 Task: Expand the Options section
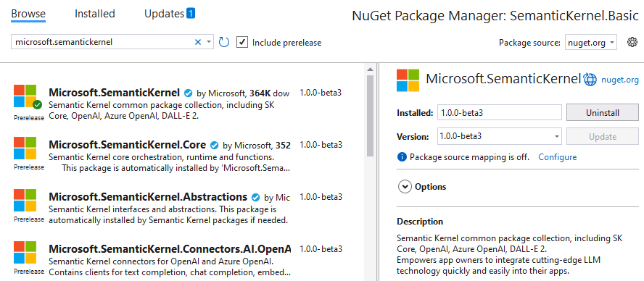coord(405,187)
